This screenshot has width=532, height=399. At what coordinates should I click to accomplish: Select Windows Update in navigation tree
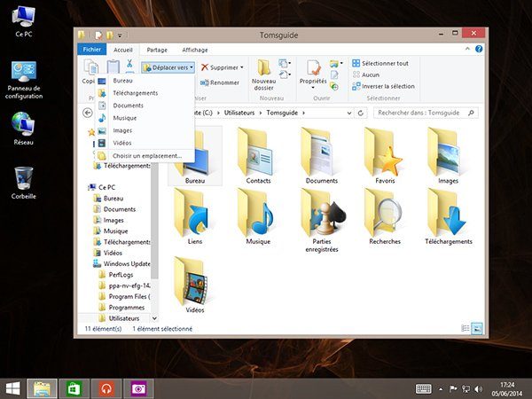click(121, 263)
